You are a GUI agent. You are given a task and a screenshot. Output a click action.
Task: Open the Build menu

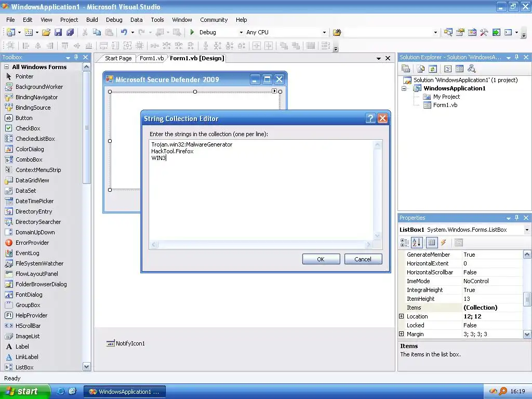coord(92,20)
